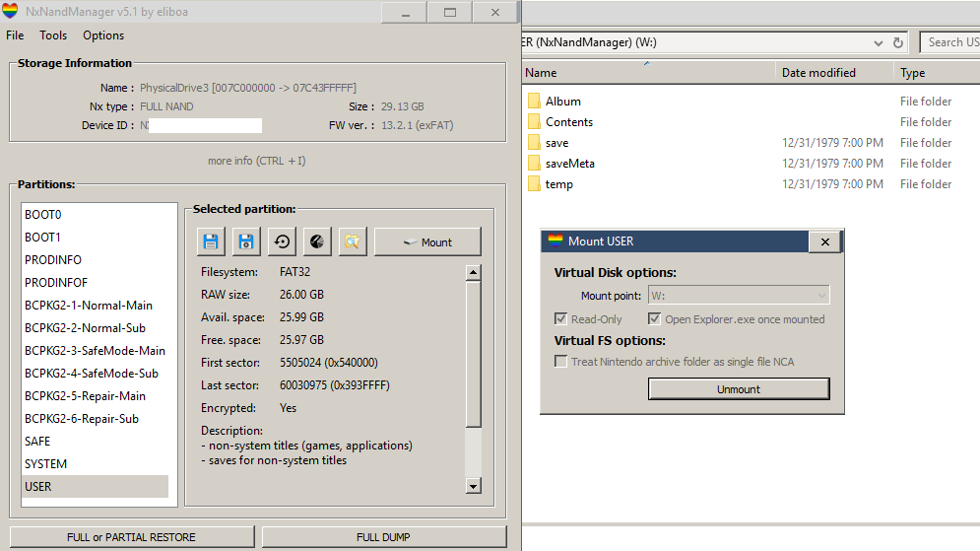Select the save folder in Explorer
This screenshot has height=551, width=980.
click(x=556, y=143)
